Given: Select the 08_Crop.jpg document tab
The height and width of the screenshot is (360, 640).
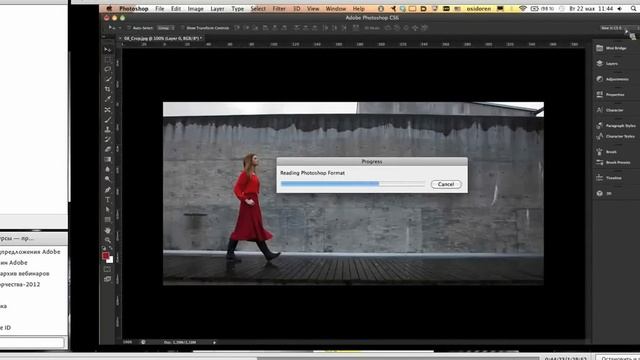Looking at the screenshot, I should (x=162, y=38).
